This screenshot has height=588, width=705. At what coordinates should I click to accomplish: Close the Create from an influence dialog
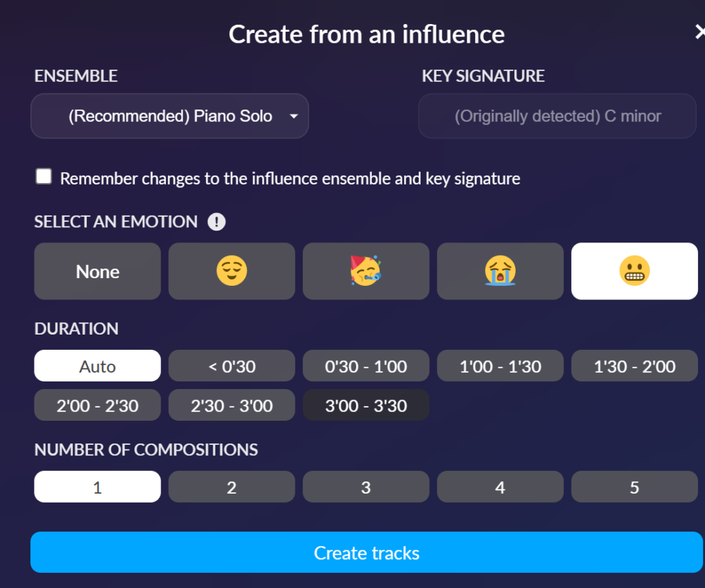pos(699,32)
